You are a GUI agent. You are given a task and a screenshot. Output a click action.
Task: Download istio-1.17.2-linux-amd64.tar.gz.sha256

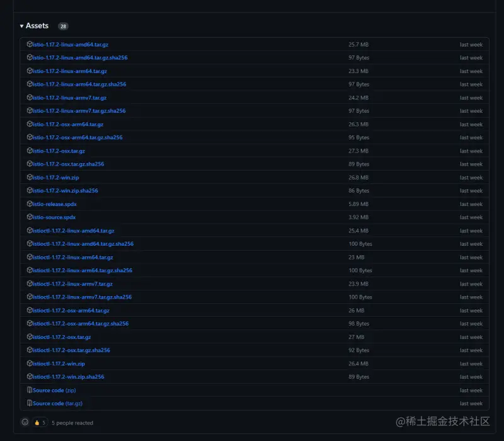pyautogui.click(x=80, y=58)
